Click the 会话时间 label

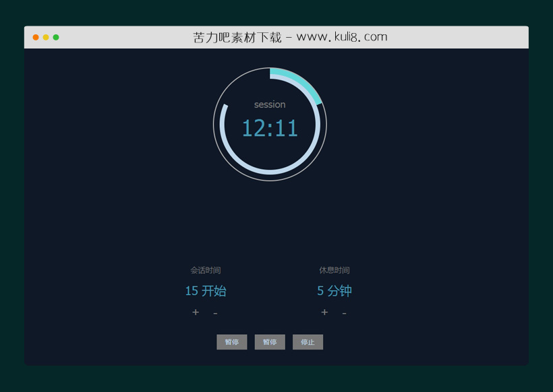[206, 270]
